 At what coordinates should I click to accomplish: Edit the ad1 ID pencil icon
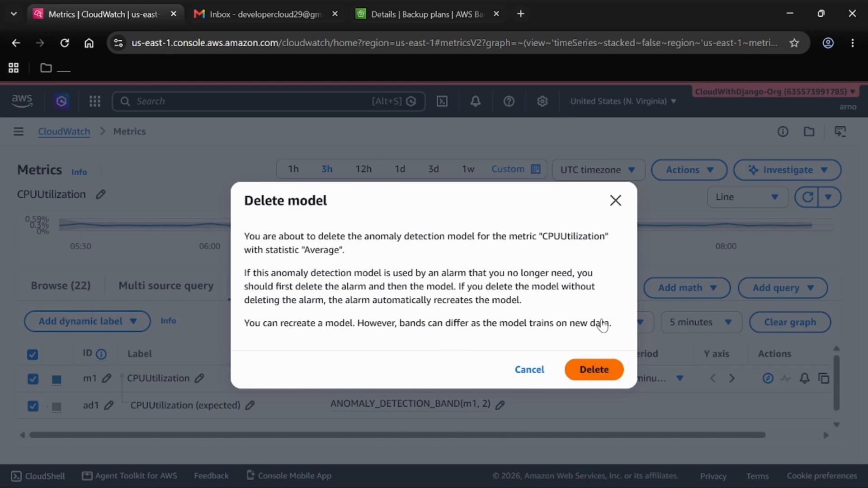coord(108,405)
